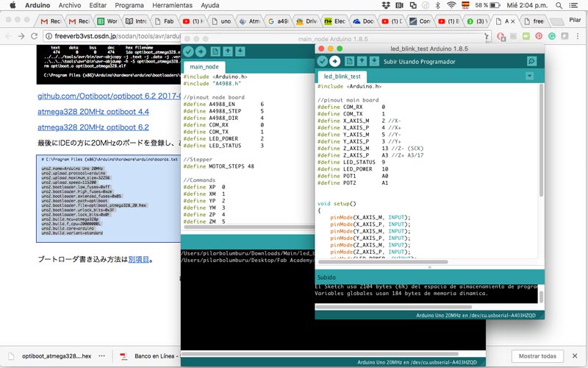The image size is (588, 368).
Task: Open macOS Spotlight search icon
Action: coord(559,5)
